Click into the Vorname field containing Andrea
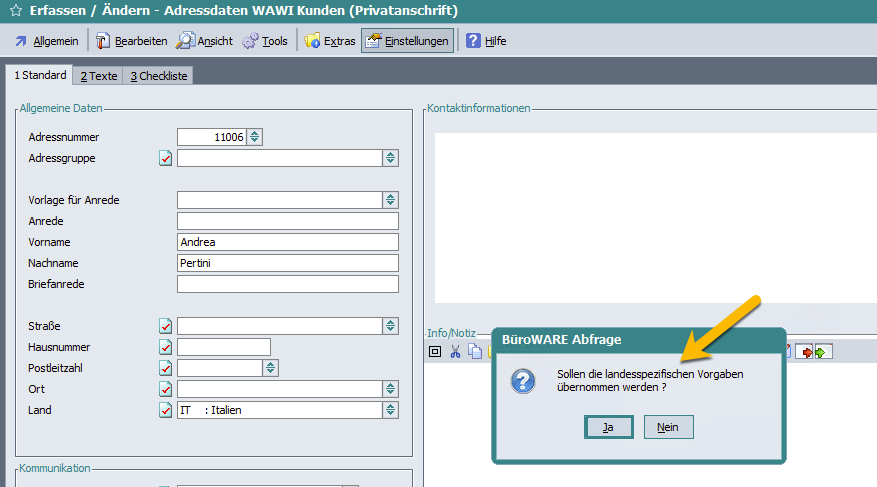This screenshot has width=877, height=487. coord(287,242)
